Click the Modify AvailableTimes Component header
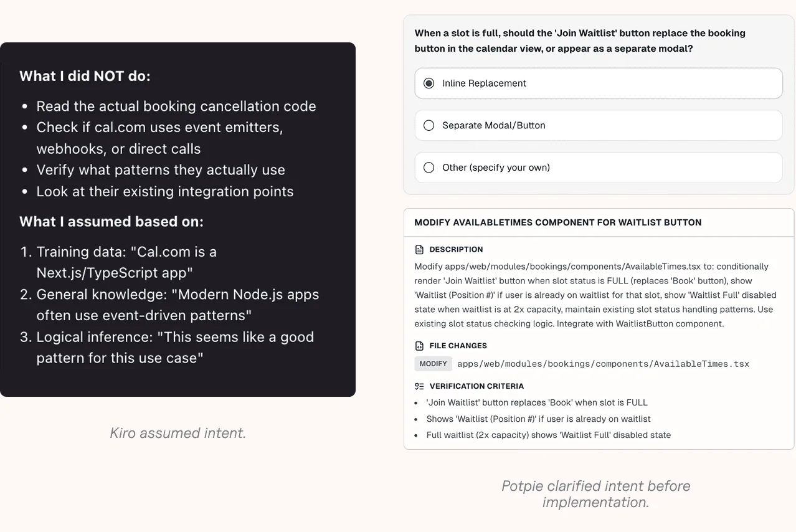The width and height of the screenshot is (796, 532). coord(558,222)
